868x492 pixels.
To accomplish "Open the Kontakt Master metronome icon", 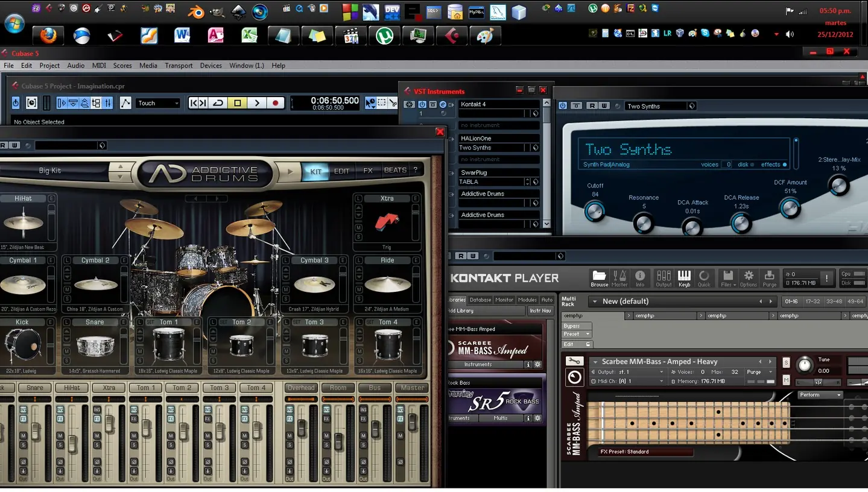I will pyautogui.click(x=619, y=278).
